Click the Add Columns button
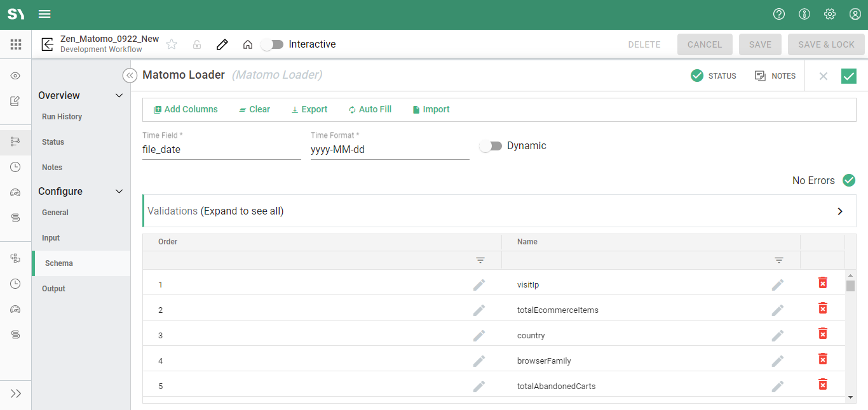 (x=186, y=110)
